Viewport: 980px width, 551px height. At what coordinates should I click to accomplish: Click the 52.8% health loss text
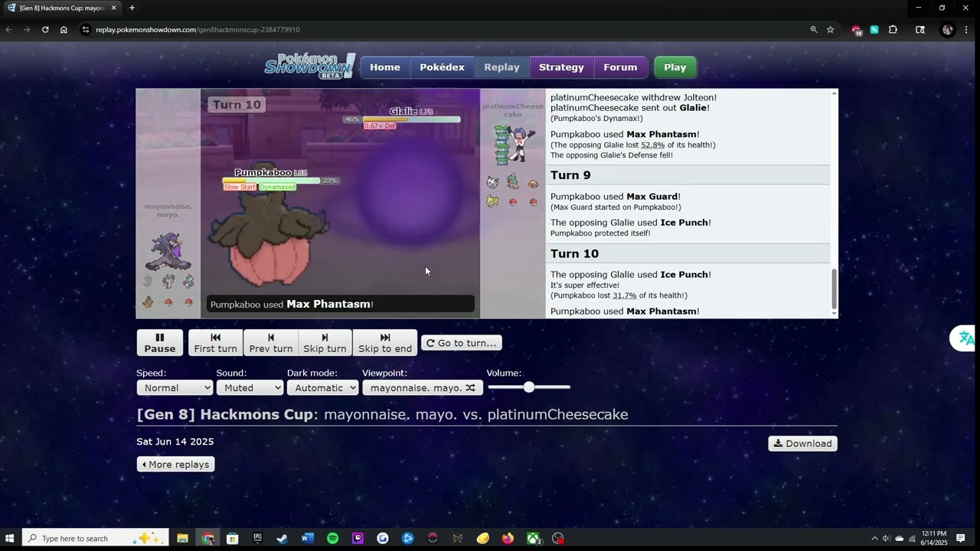coord(652,145)
